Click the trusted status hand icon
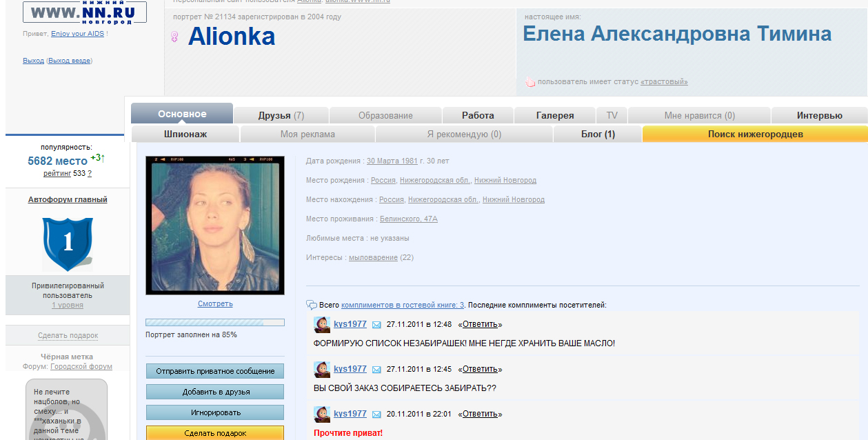The width and height of the screenshot is (868, 440). [529, 81]
